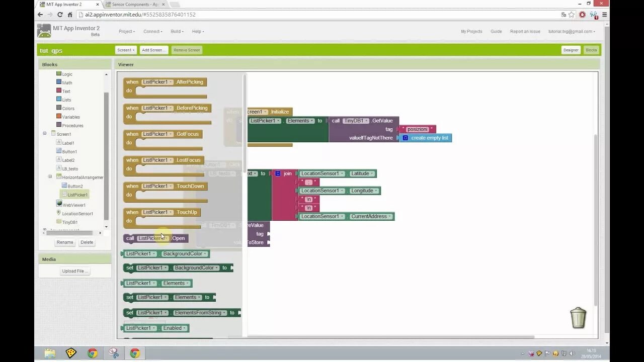Click the LocationSensor1 pin icon
Viewport: 644px width, 362px height.
click(59, 213)
